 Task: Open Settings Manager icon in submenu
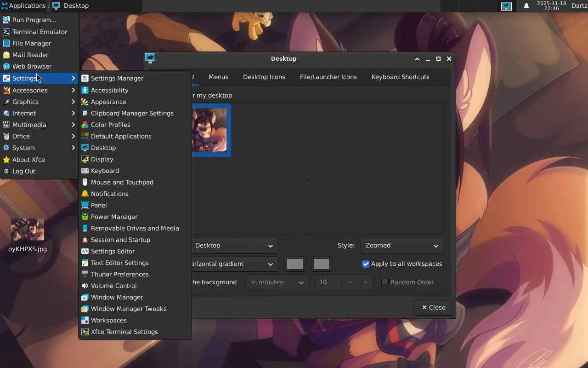pyautogui.click(x=85, y=78)
